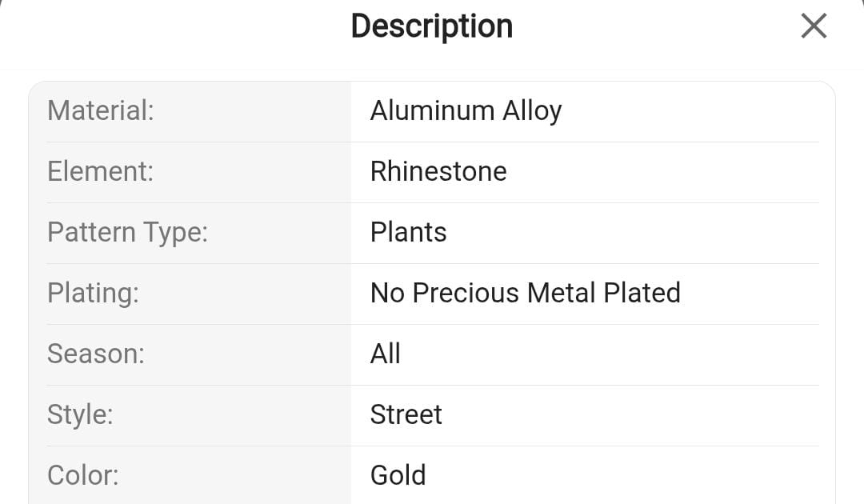Viewport: 864px width, 504px height.
Task: Click the word Precious
Action: click(466, 293)
